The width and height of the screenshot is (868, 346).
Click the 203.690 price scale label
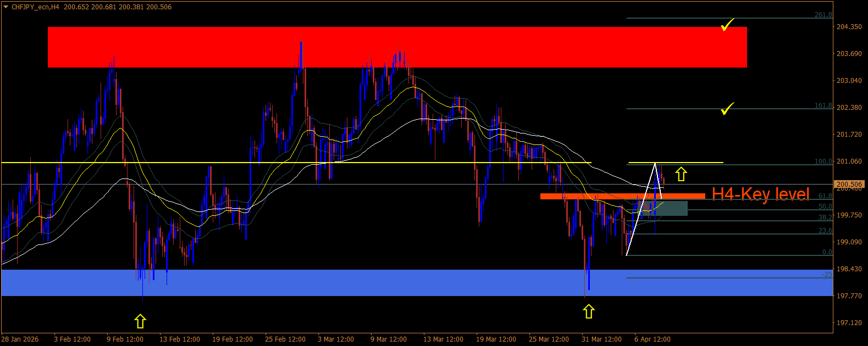849,53
